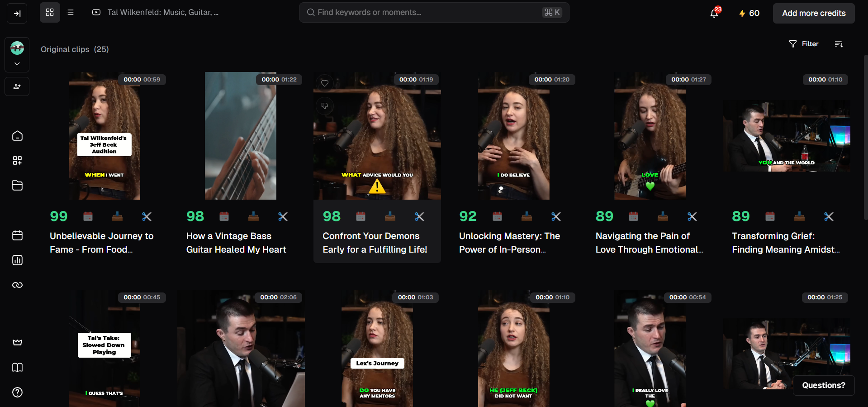Screen dimensions: 868x407
Task: Open the Tal's Take: Slowed Down Playing thumbnail
Action: pos(104,349)
